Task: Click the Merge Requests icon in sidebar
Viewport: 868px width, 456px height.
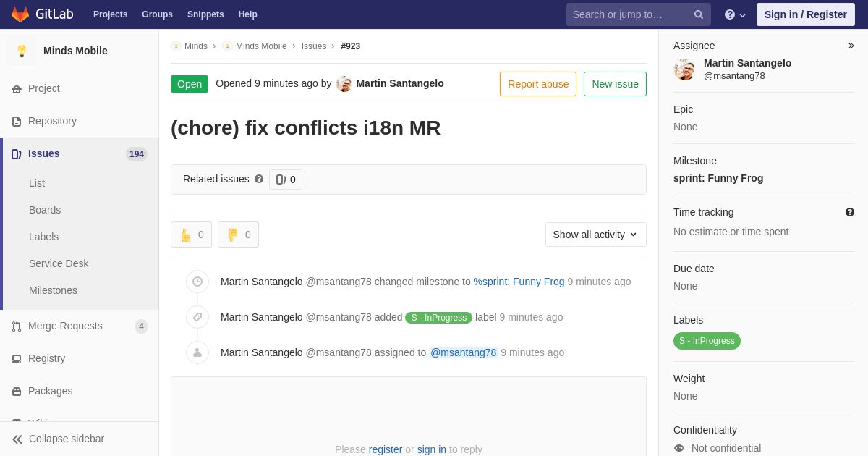Action: [17, 326]
